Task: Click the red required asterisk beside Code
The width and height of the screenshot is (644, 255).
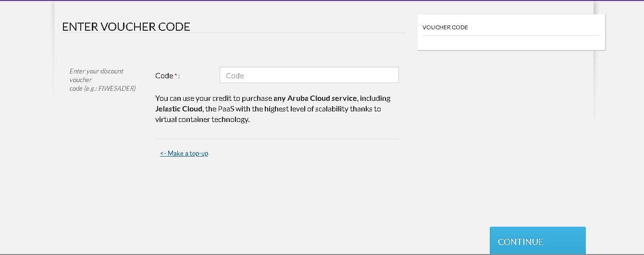Action: click(x=176, y=75)
